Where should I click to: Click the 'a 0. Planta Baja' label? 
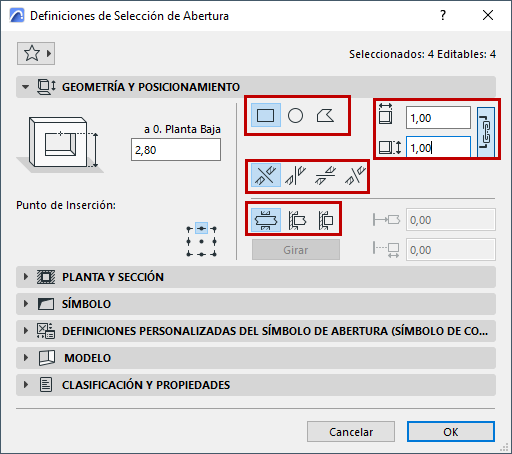[x=182, y=129]
